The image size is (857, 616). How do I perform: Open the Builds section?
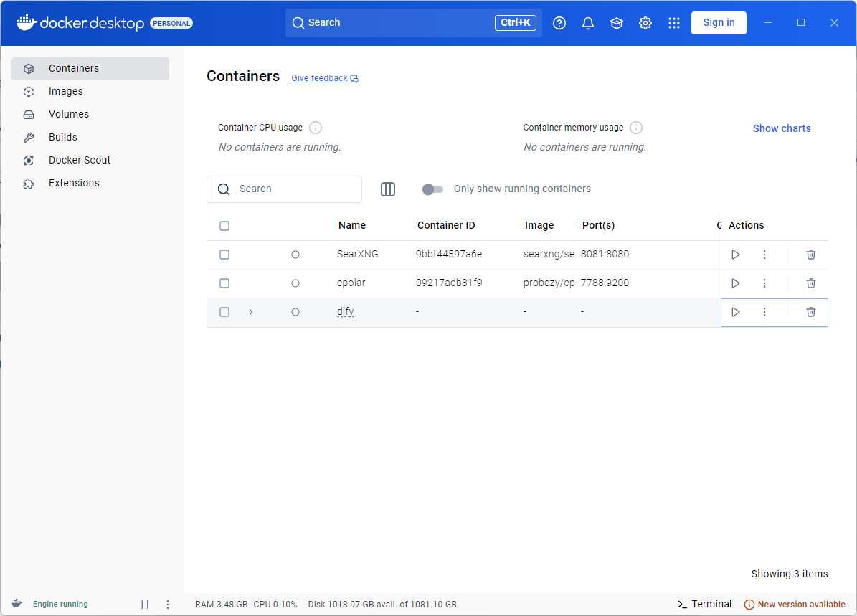click(x=90, y=137)
